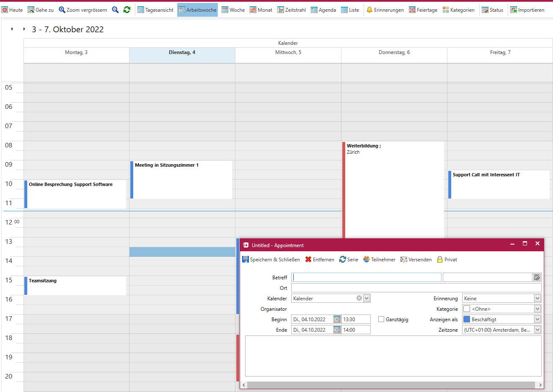Image resolution: width=553 pixels, height=392 pixels.
Task: Jump to today with Heute
Action: coord(12,10)
